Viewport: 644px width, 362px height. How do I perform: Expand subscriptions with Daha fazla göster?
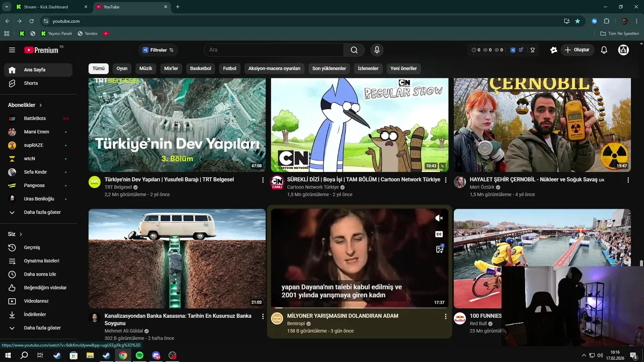click(38, 212)
